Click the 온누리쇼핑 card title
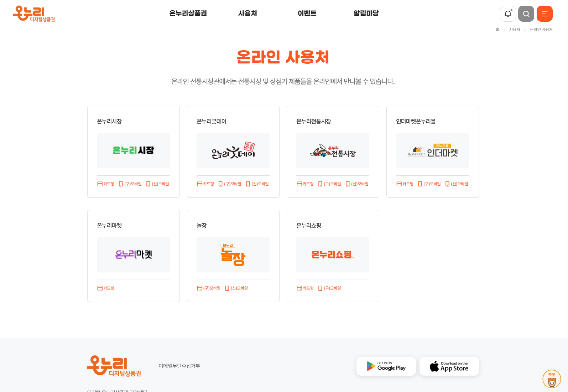 309,226
